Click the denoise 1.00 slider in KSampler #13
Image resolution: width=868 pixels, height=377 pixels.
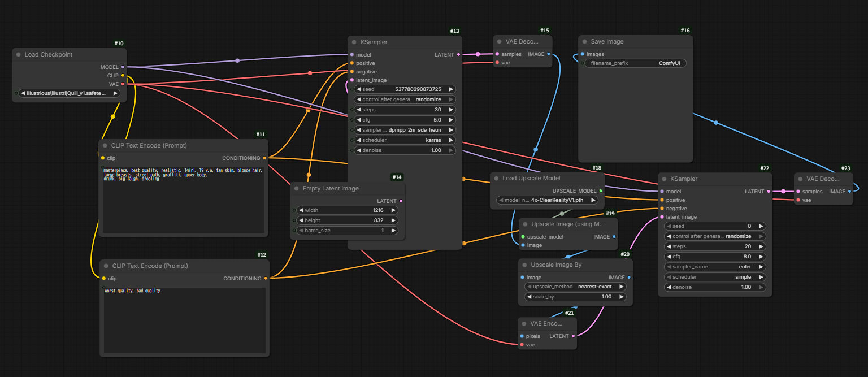point(404,150)
